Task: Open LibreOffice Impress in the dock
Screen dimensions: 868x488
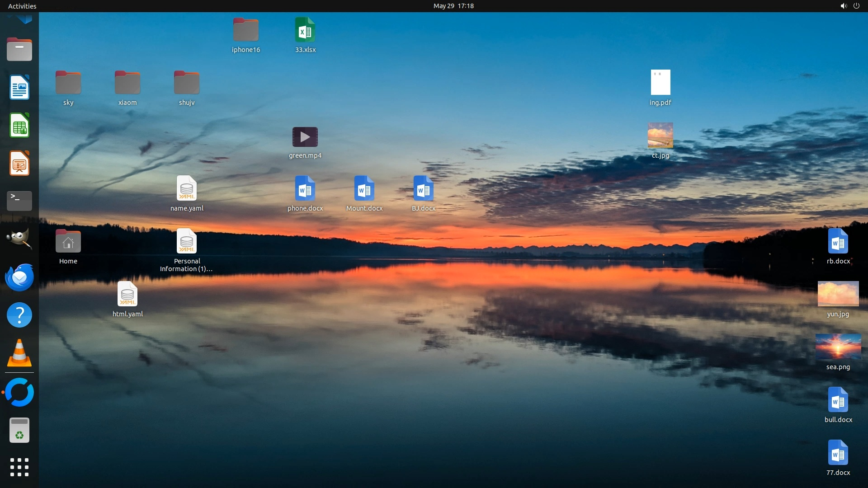Action: click(x=19, y=163)
